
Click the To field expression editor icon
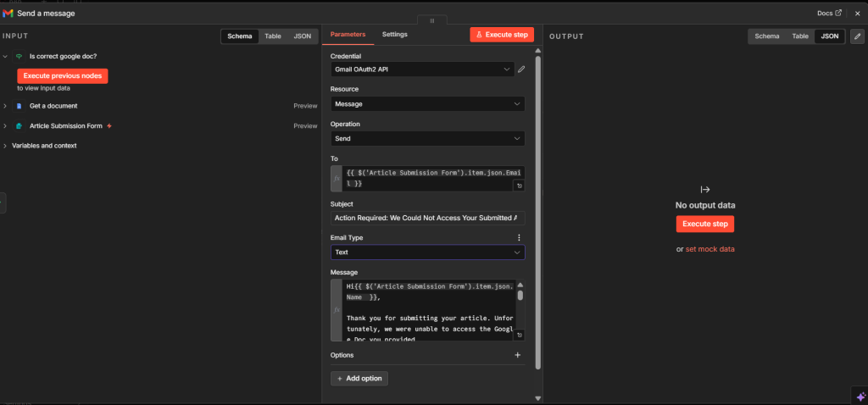click(520, 186)
